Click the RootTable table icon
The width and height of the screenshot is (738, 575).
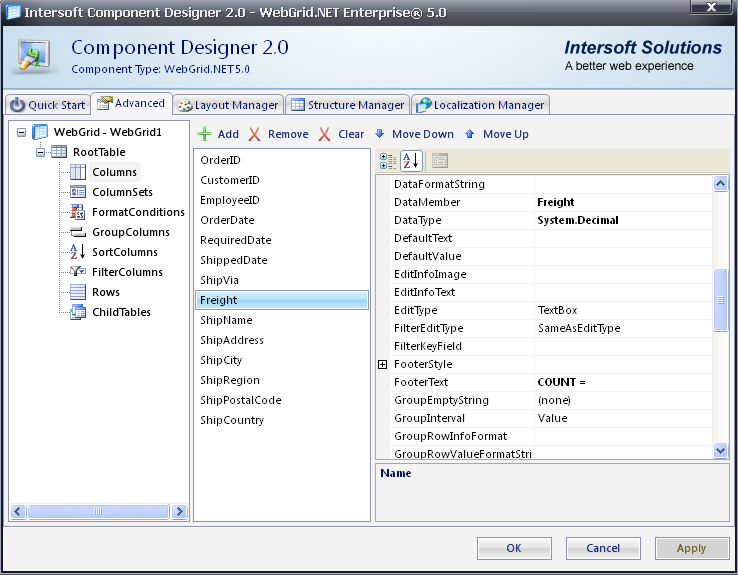coord(59,152)
